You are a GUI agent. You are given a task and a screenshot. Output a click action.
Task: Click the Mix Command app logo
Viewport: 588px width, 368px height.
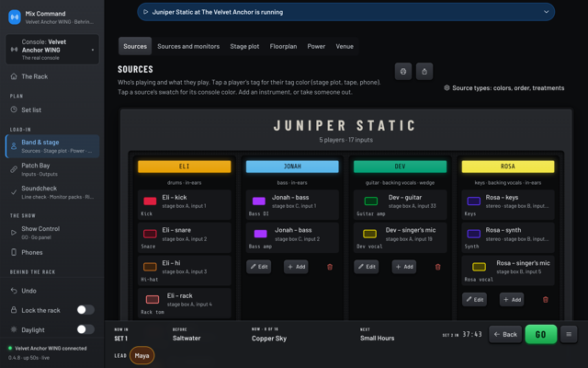[15, 17]
